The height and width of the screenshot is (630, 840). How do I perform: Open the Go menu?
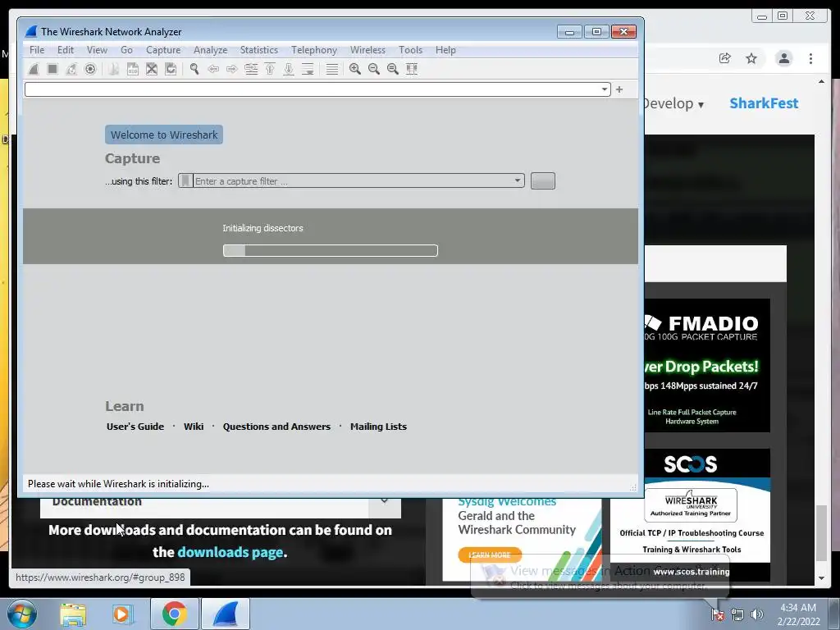pos(126,50)
